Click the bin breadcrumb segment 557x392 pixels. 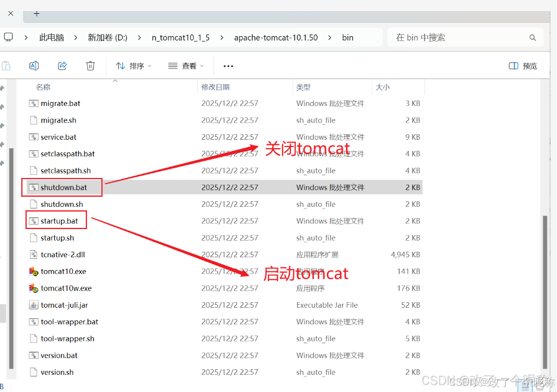pos(348,38)
